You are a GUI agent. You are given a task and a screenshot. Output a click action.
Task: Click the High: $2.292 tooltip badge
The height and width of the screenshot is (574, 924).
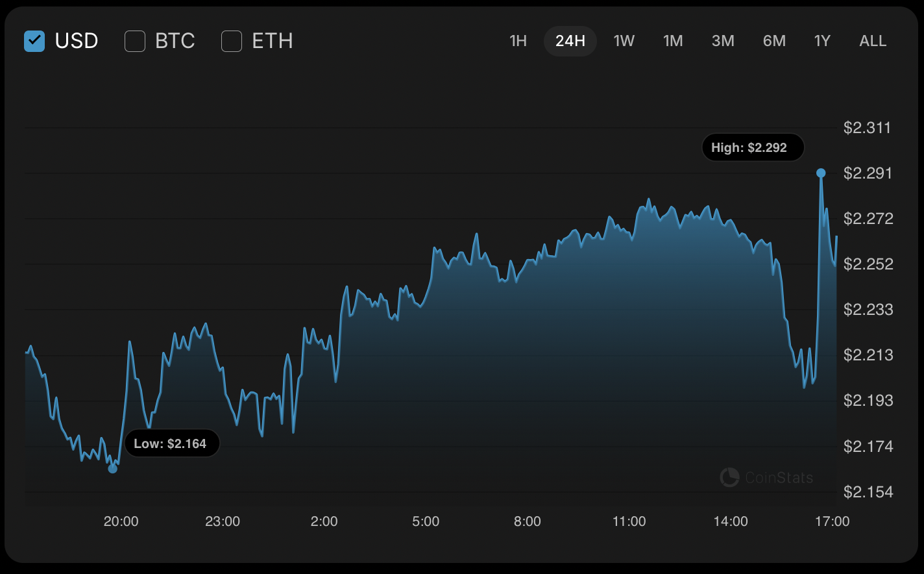(x=753, y=147)
